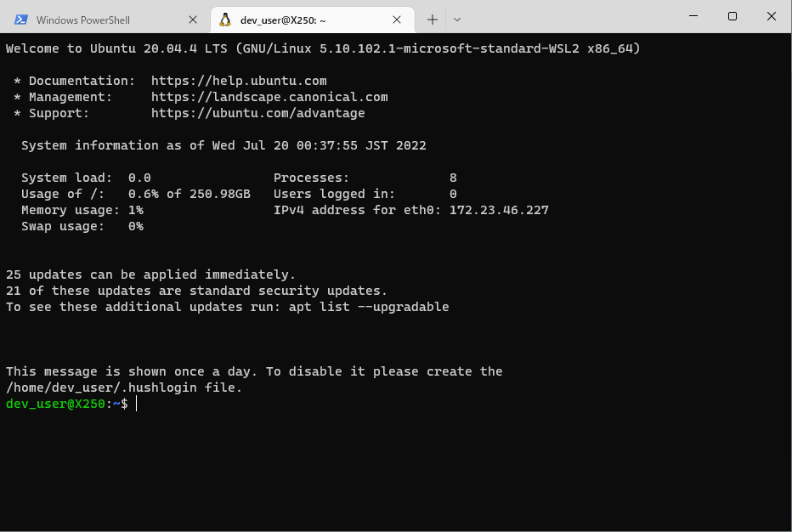Click the IPv4 address 172.23.46.227
The image size is (792, 532).
pos(499,210)
